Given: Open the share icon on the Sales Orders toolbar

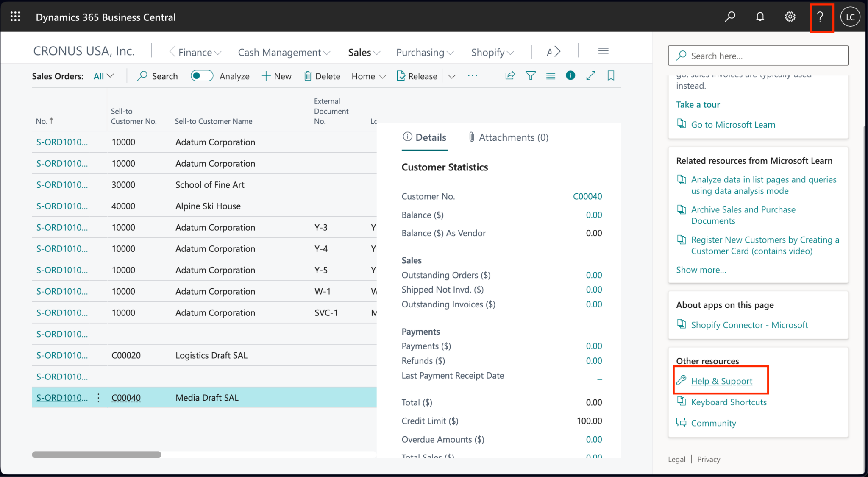Looking at the screenshot, I should [x=509, y=75].
